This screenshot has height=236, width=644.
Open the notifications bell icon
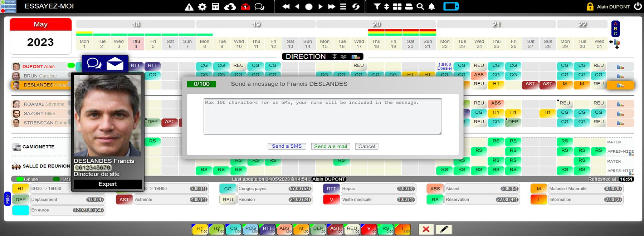tap(432, 7)
